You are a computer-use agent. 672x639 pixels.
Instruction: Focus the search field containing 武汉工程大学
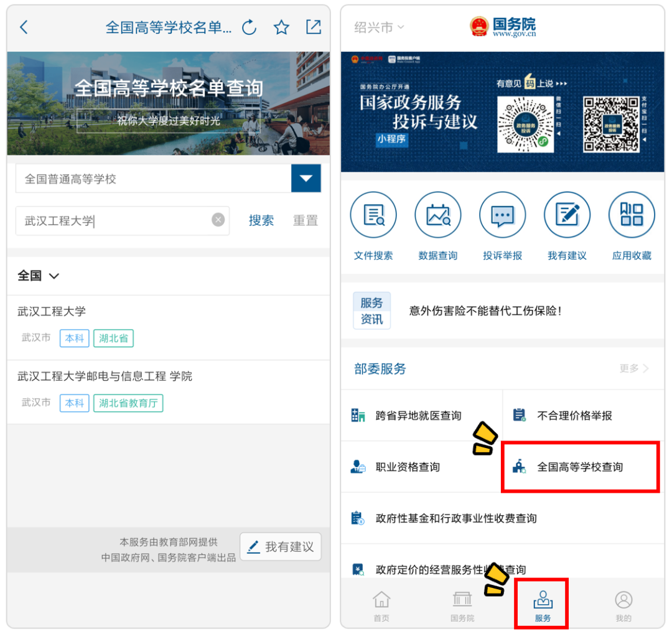point(123,220)
